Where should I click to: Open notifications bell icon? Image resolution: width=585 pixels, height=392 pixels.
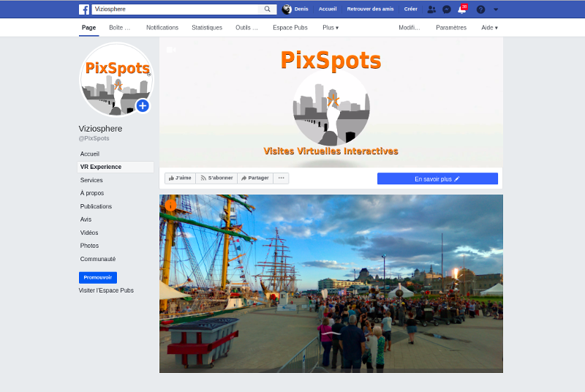[461, 10]
